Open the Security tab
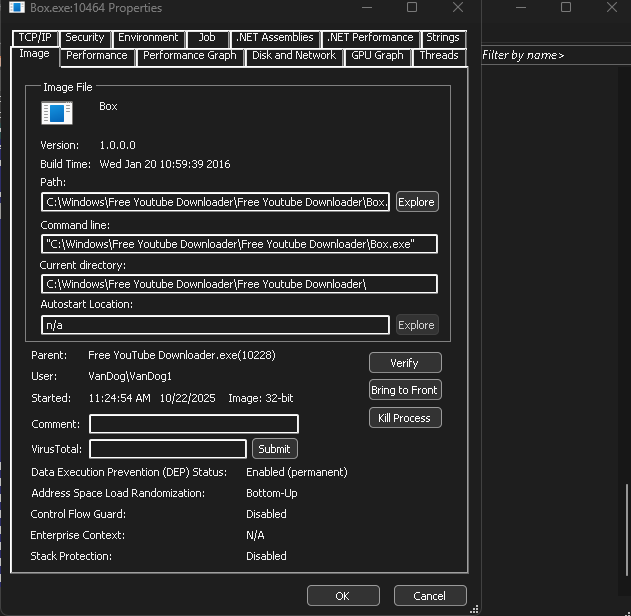Viewport: 631px width, 616px height. pyautogui.click(x=85, y=37)
